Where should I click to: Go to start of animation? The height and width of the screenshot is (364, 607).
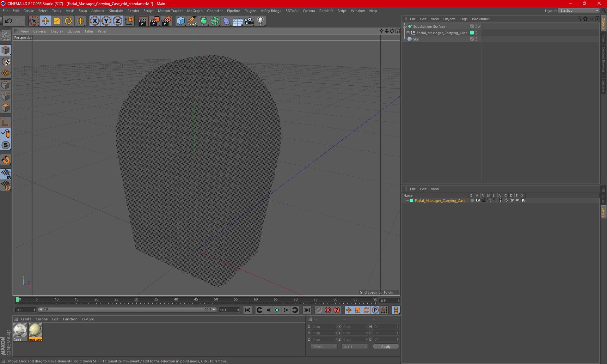248,310
